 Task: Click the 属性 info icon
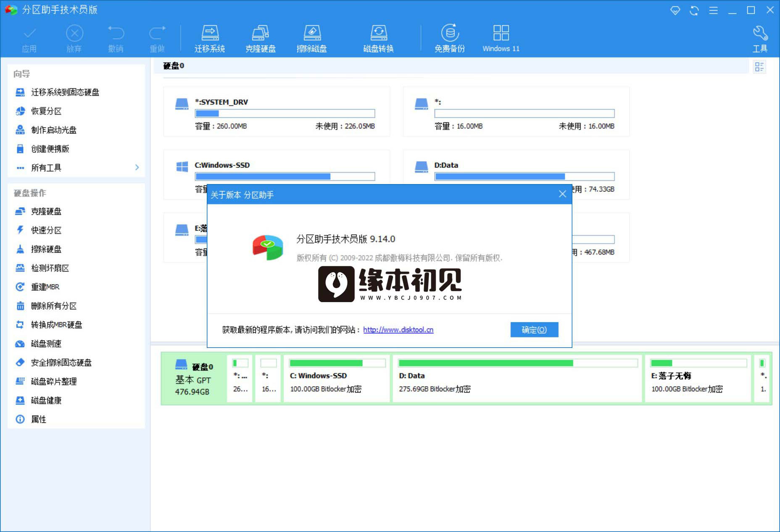coord(20,419)
